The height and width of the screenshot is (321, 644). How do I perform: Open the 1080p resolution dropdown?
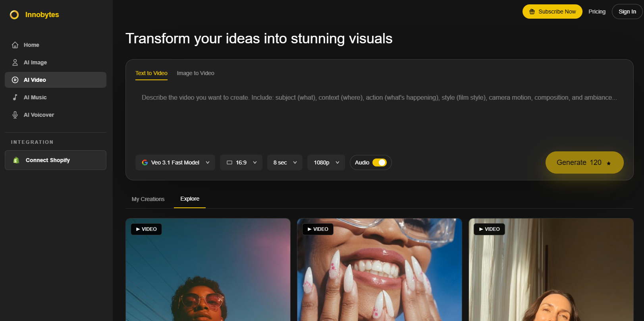point(326,162)
